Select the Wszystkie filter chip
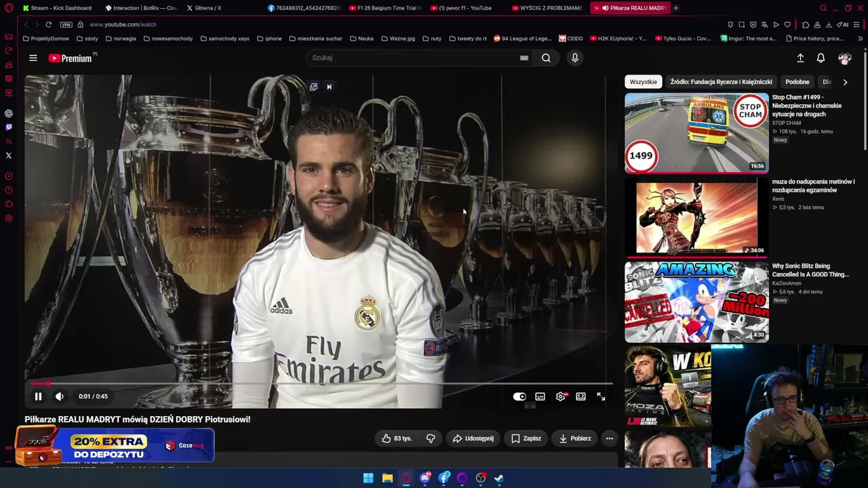 click(643, 82)
